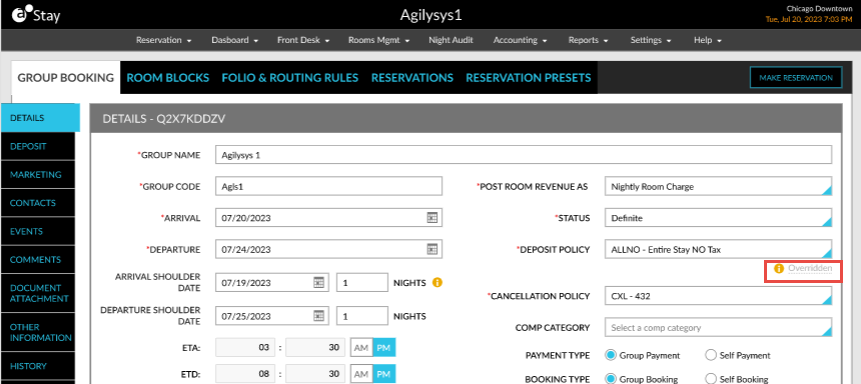This screenshot has height=384, width=861.
Task: Toggle ETD to AM
Action: [x=361, y=374]
